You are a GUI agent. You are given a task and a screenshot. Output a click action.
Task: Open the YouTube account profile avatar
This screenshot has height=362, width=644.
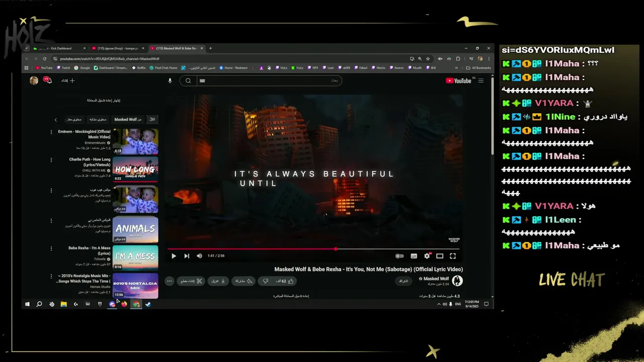34,80
